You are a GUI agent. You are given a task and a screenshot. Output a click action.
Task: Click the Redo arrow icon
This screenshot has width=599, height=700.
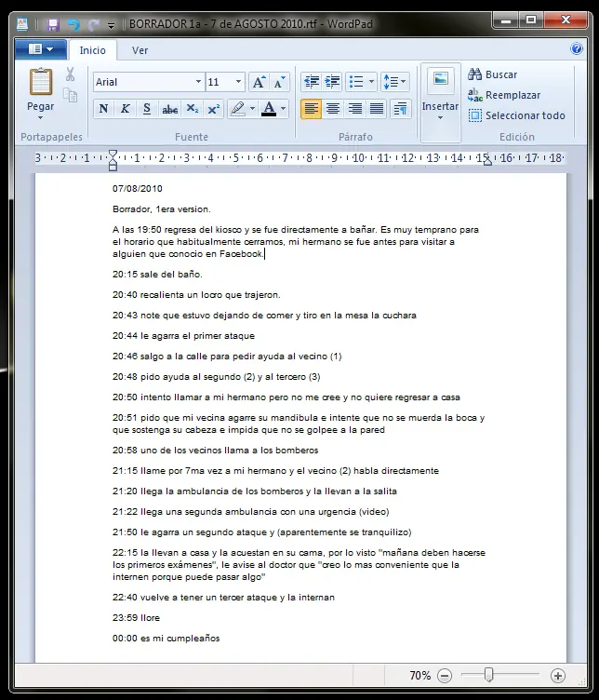click(93, 24)
